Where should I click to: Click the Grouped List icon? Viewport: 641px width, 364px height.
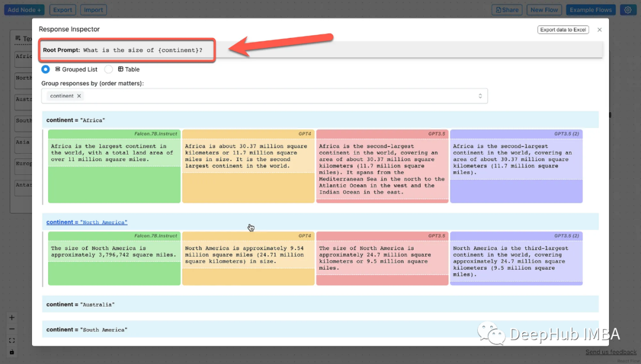tap(58, 69)
